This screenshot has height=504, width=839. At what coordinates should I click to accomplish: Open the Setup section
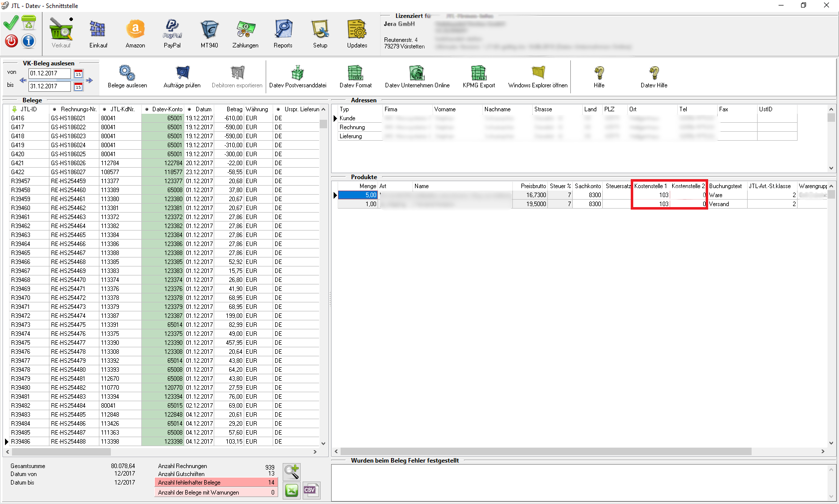[320, 34]
